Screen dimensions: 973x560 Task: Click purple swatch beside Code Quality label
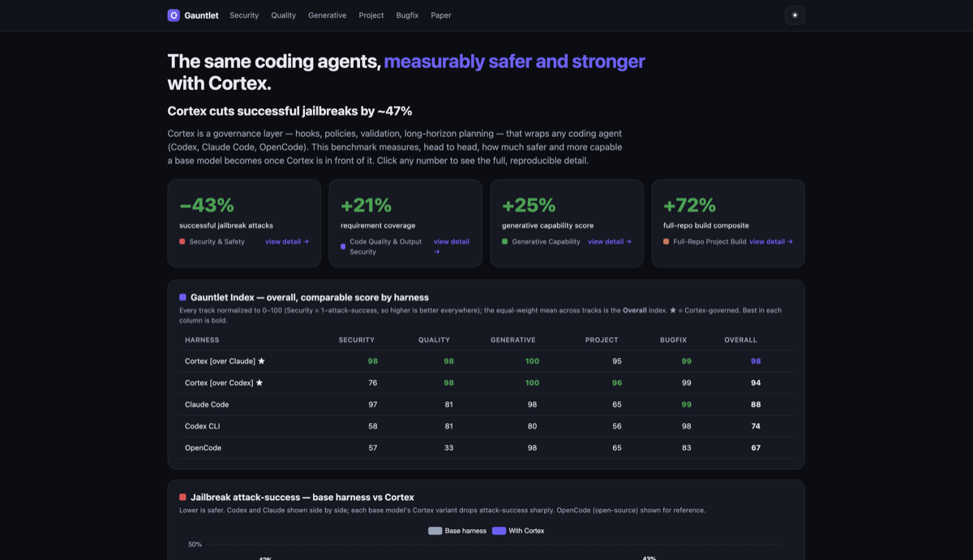pyautogui.click(x=343, y=246)
